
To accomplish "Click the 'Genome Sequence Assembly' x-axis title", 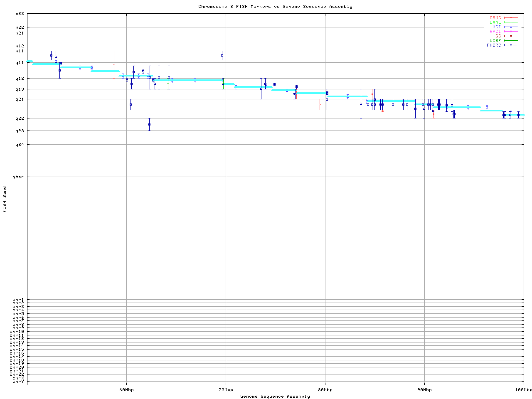I will pos(275,397).
